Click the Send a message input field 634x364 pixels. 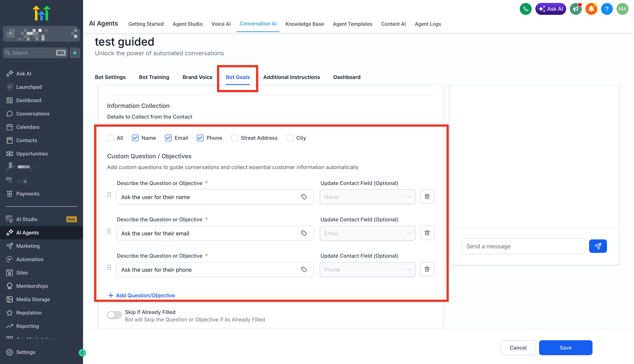pos(524,246)
